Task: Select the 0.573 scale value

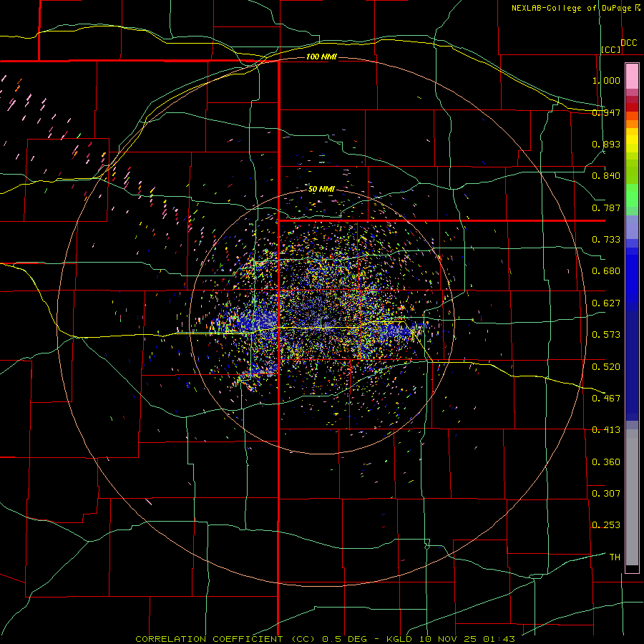Action: click(x=606, y=335)
